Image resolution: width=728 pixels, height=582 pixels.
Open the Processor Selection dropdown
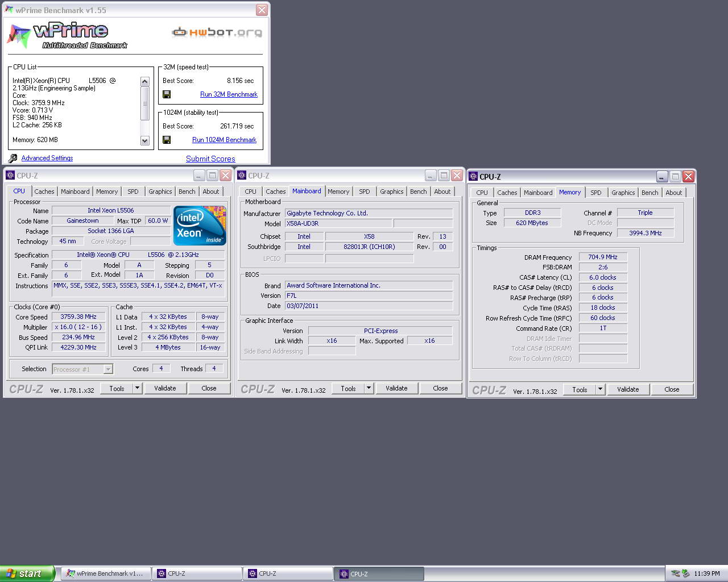108,369
